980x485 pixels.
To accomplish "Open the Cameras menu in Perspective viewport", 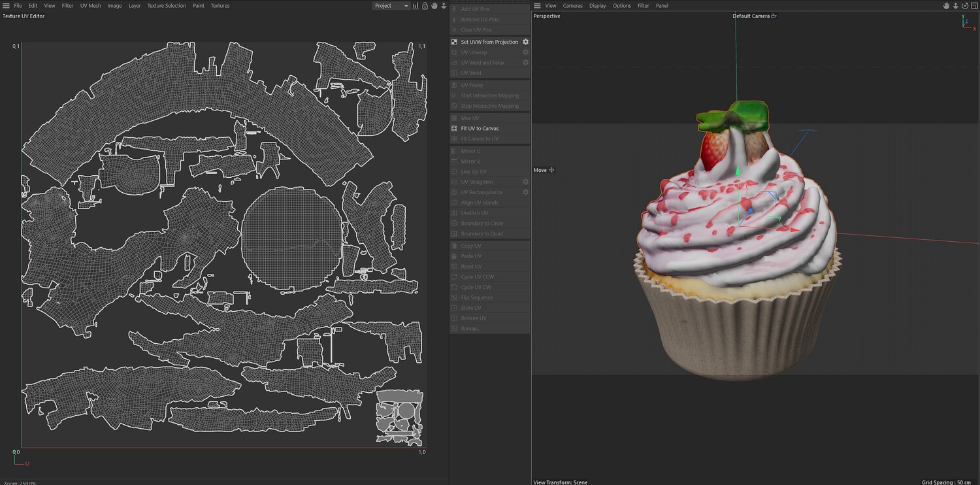I will click(572, 6).
